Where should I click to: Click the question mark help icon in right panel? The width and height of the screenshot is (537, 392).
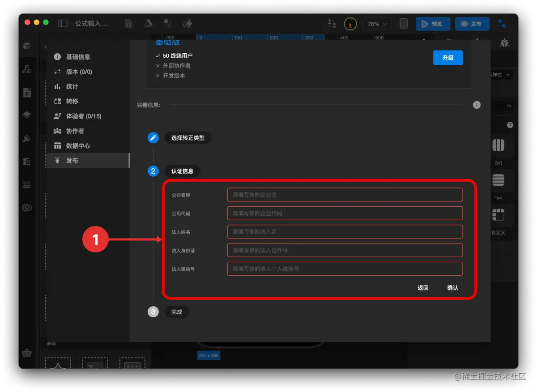click(510, 125)
